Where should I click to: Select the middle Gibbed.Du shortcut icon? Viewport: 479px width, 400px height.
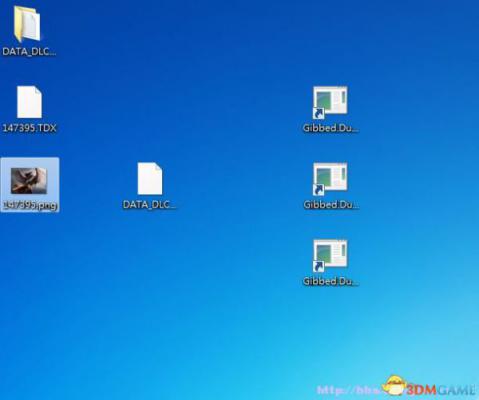pyautogui.click(x=330, y=179)
